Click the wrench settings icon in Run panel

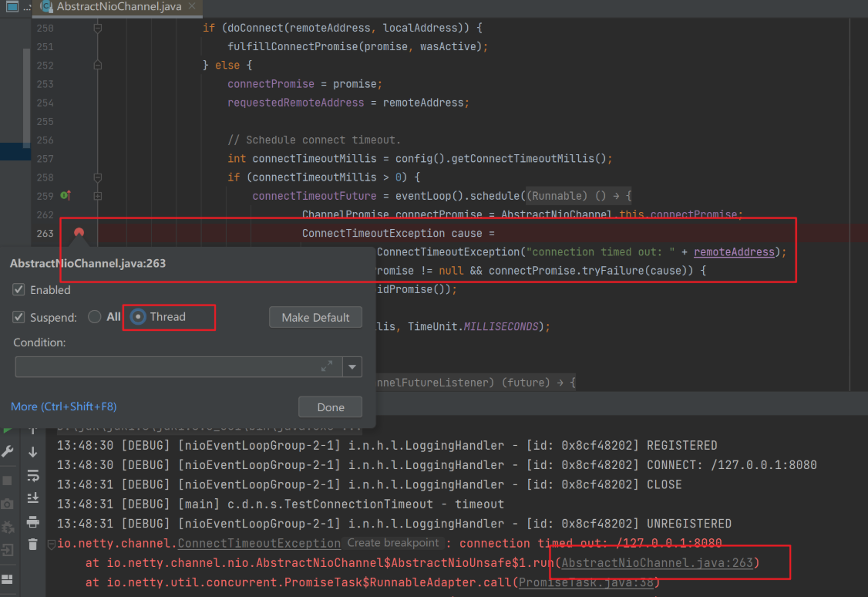8,452
